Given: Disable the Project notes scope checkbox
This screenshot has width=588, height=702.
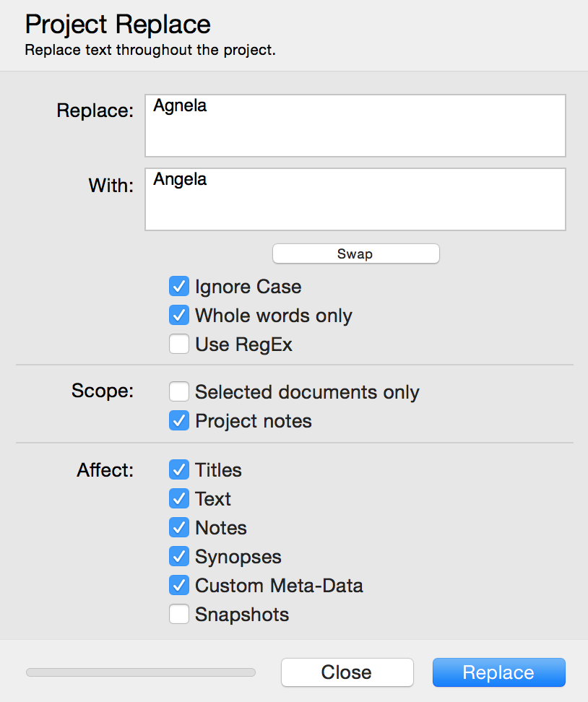Looking at the screenshot, I should (178, 421).
